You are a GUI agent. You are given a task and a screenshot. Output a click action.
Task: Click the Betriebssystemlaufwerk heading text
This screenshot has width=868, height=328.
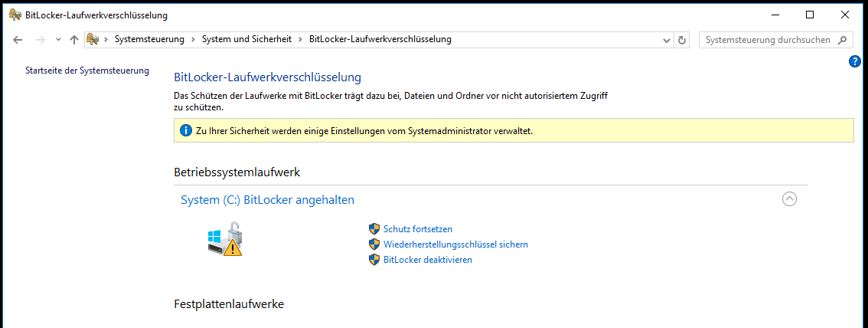tap(237, 172)
